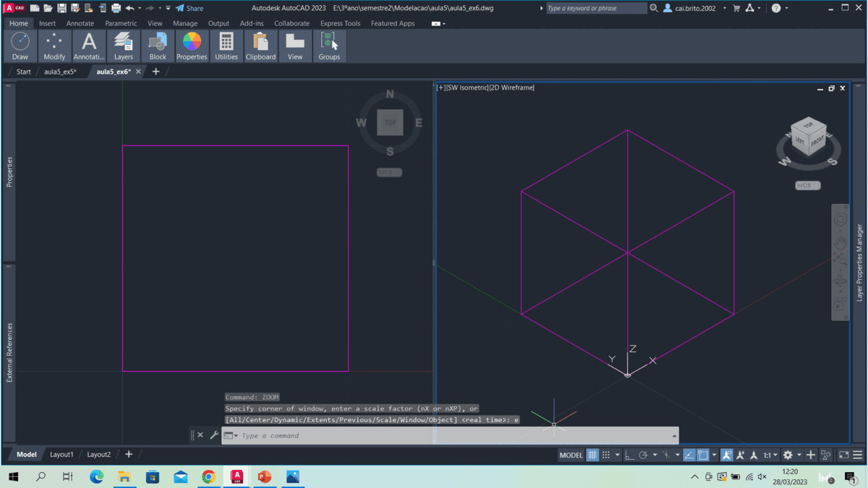868x488 pixels.
Task: Open the Groups ribbon panel
Action: (x=329, y=46)
